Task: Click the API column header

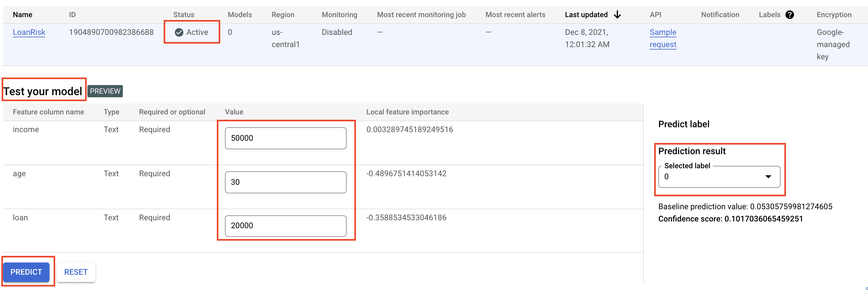Action: point(655,15)
